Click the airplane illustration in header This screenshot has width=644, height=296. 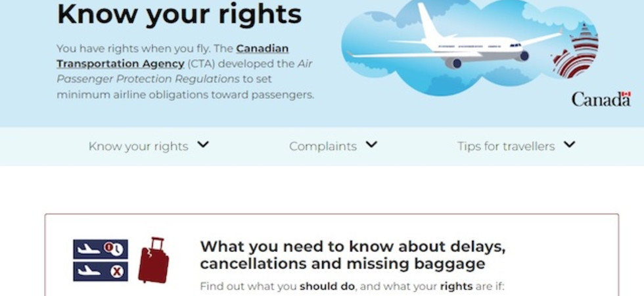pos(455,40)
